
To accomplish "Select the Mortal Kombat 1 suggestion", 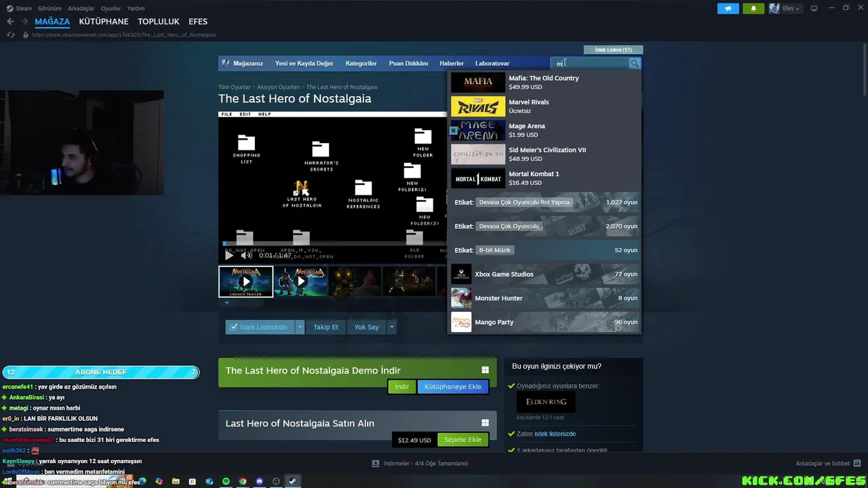I will tap(544, 178).
